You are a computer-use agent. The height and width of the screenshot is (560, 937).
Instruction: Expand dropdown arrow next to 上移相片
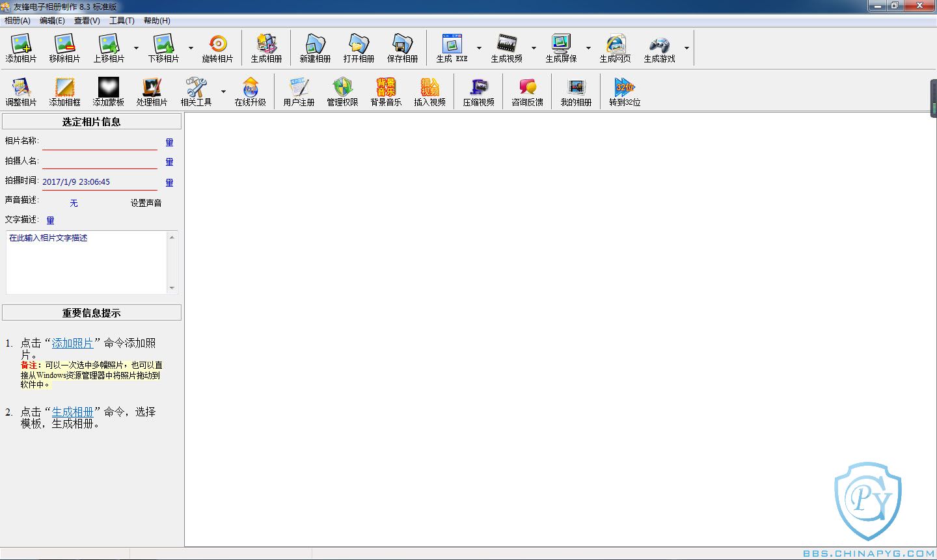tap(136, 48)
